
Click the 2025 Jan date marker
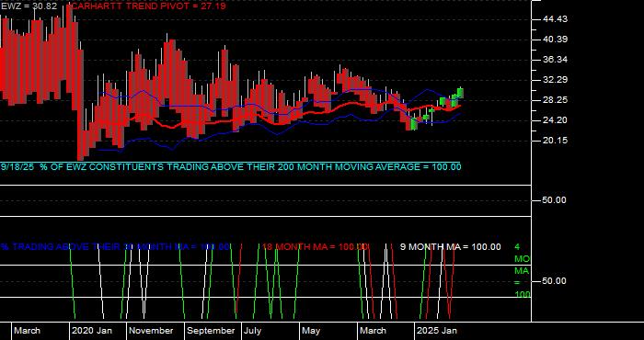[x=437, y=331]
